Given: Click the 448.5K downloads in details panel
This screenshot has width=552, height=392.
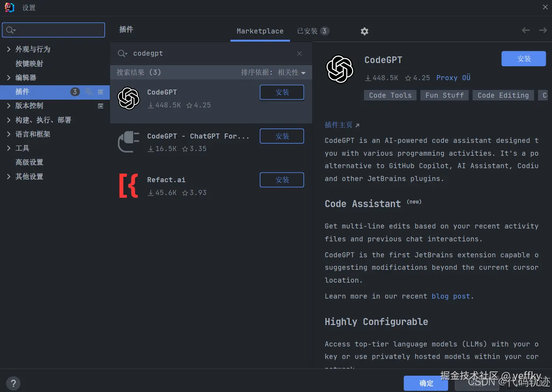Looking at the screenshot, I should click(x=381, y=78).
